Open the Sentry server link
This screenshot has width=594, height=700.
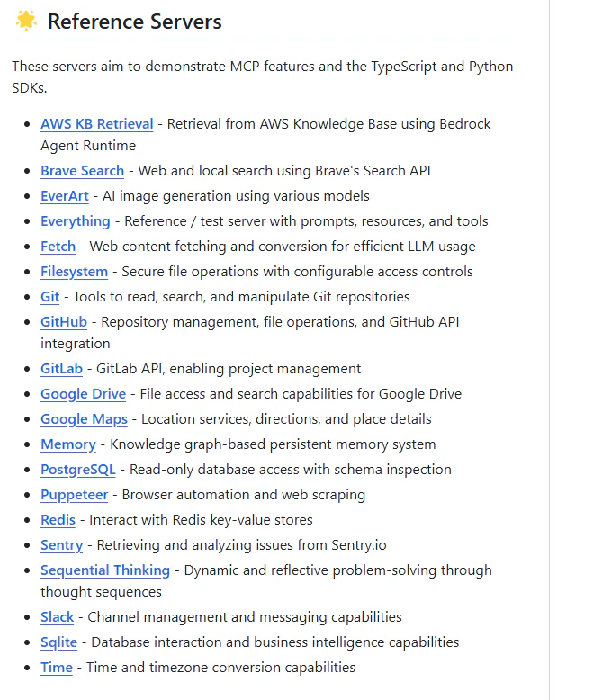(61, 545)
